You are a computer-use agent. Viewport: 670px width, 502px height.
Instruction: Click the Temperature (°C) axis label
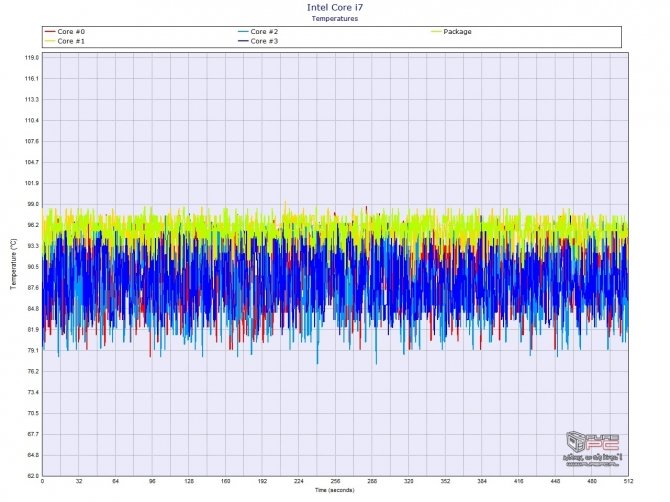[14, 264]
